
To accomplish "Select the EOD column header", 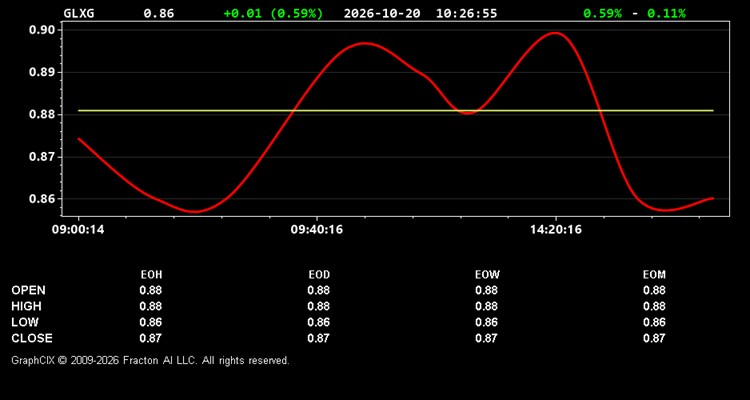I will coord(319,275).
